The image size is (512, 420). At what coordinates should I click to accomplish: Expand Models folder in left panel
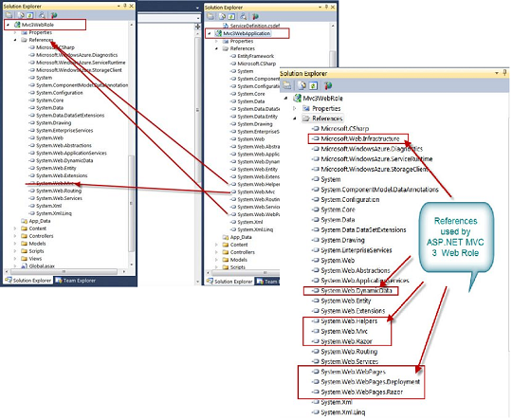pyautogui.click(x=15, y=244)
